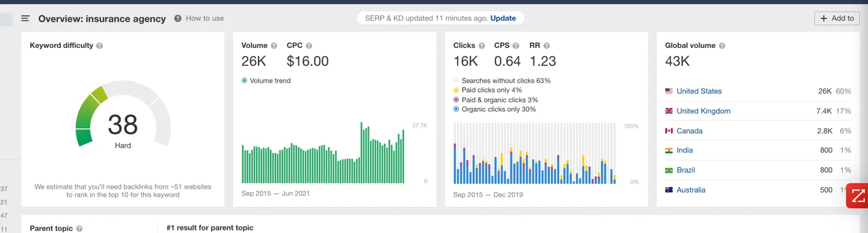Open Brazil country link

click(x=686, y=170)
